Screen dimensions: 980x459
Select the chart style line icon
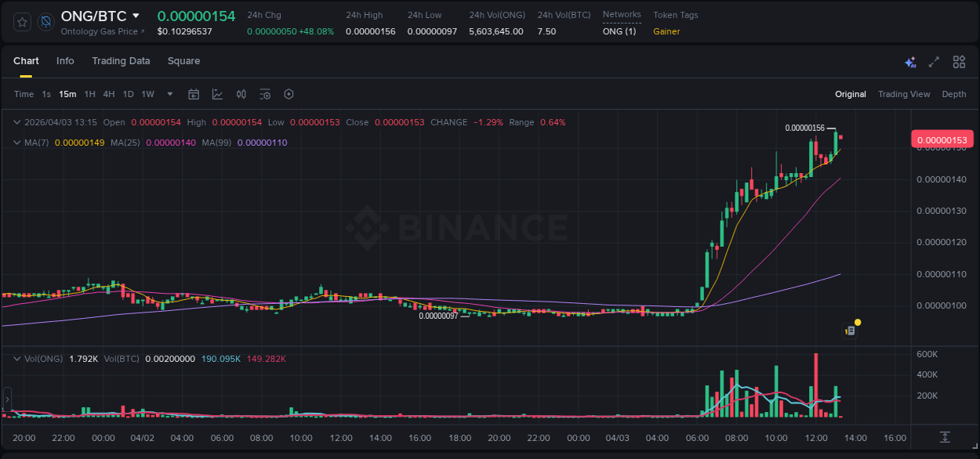click(217, 94)
